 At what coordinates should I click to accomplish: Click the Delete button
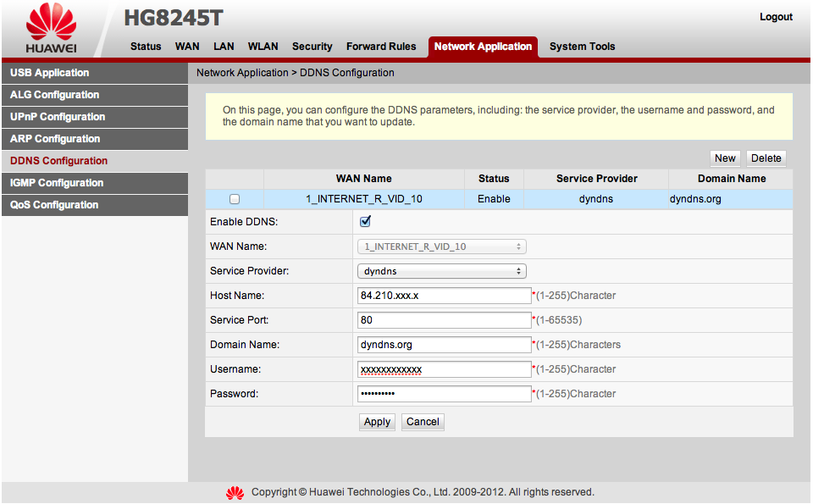point(766,158)
